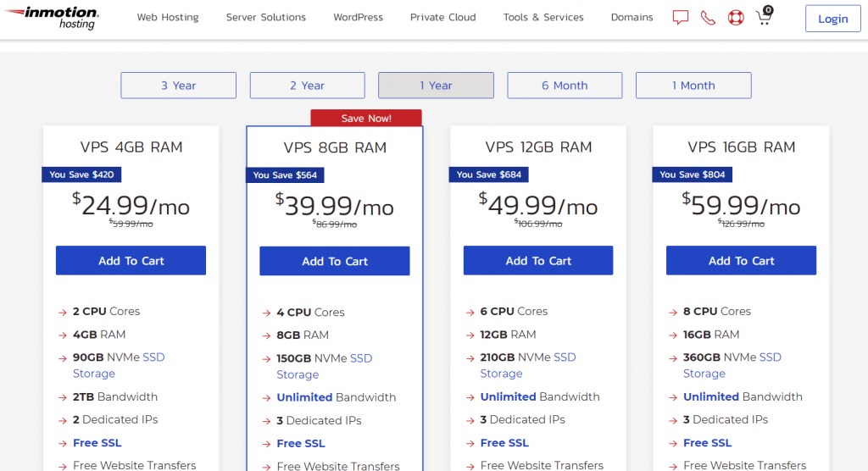Click the struck-through $106.99/mo price
This screenshot has width=868, height=471.
pos(538,224)
